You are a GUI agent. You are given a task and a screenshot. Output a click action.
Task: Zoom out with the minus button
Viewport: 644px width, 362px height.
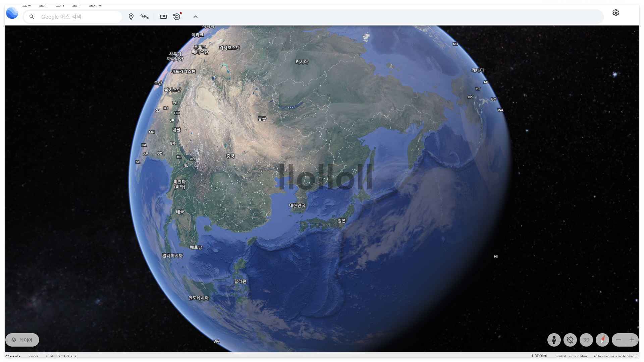[x=619, y=340]
